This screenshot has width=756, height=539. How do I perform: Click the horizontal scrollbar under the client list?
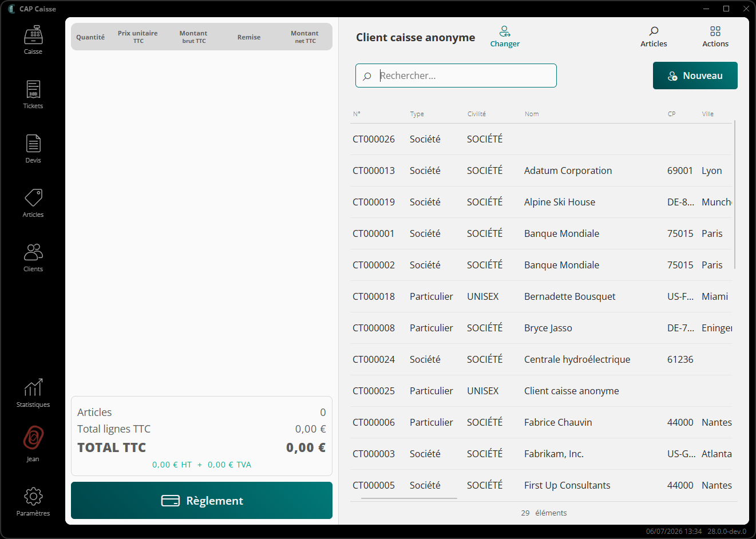click(x=409, y=498)
